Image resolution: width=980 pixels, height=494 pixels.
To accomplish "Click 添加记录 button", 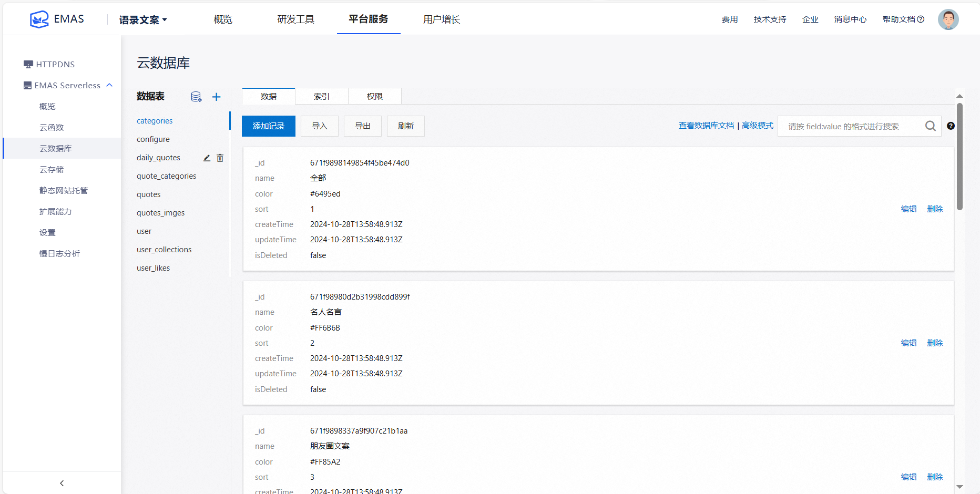I will tap(269, 126).
